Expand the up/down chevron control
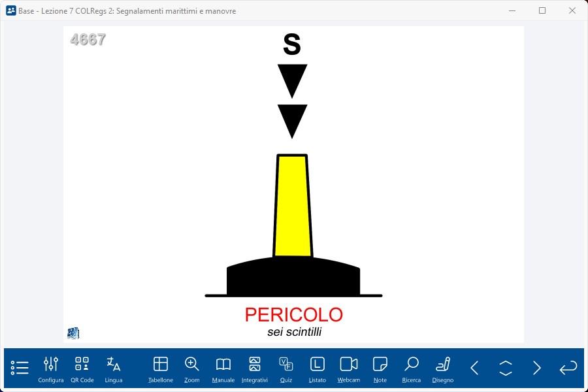 coord(506,368)
